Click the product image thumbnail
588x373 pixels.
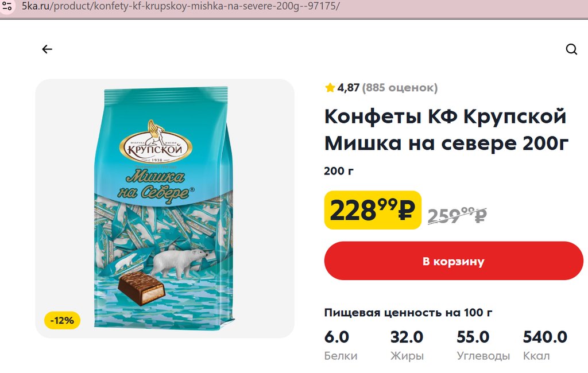(x=165, y=208)
